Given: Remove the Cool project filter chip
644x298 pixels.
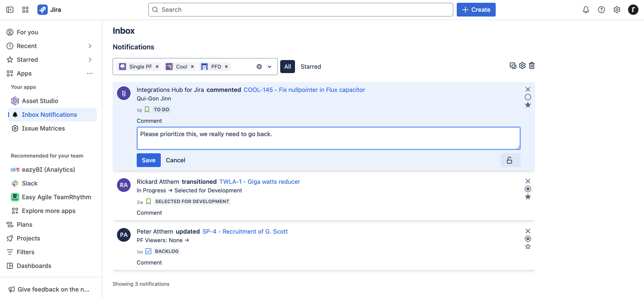Looking at the screenshot, I should [x=192, y=67].
